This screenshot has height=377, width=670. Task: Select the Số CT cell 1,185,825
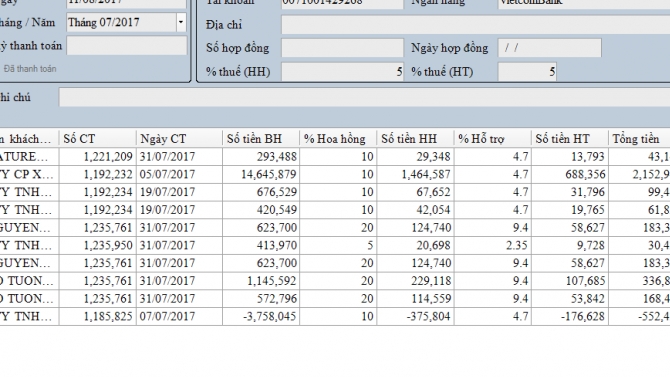[x=97, y=316]
